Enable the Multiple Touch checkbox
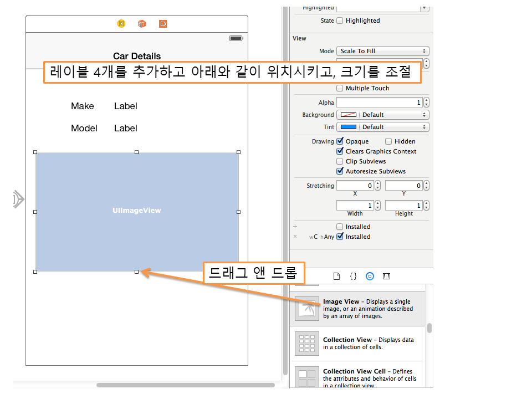 point(340,88)
